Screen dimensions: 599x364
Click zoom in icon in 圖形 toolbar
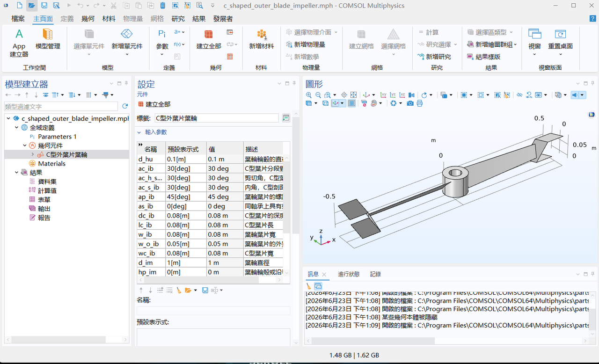[x=309, y=95]
